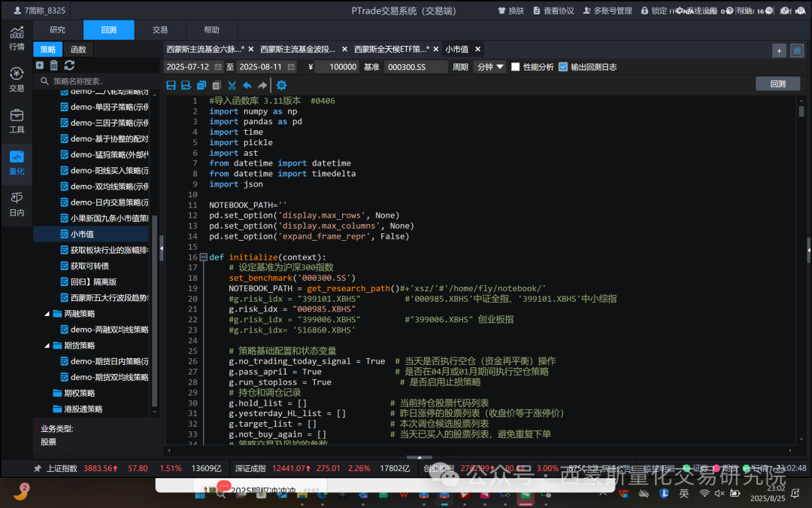The height and width of the screenshot is (508, 812).
Task: Fold the initialize function code block
Action: pos(204,257)
